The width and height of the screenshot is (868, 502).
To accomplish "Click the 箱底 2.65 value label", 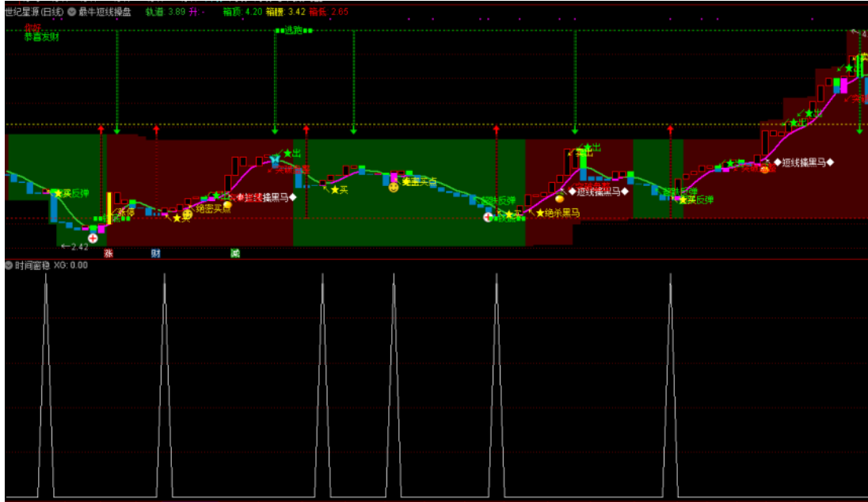I will 329,12.
